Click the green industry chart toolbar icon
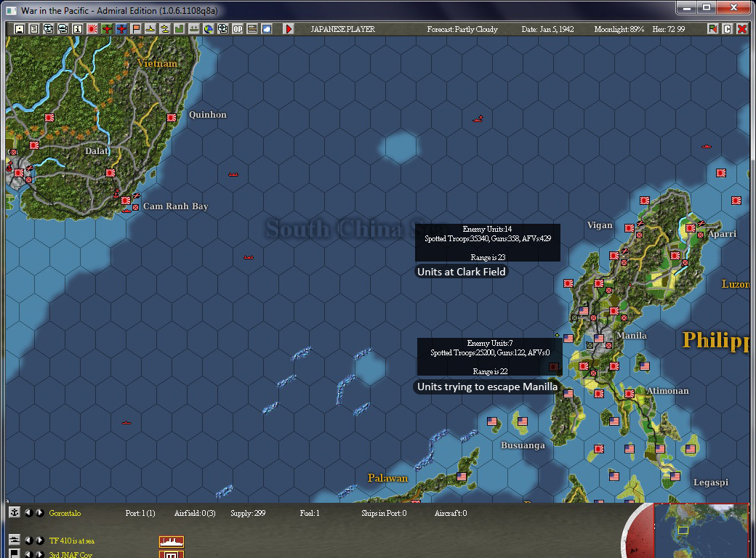Image resolution: width=756 pixels, height=558 pixels. pos(179,29)
